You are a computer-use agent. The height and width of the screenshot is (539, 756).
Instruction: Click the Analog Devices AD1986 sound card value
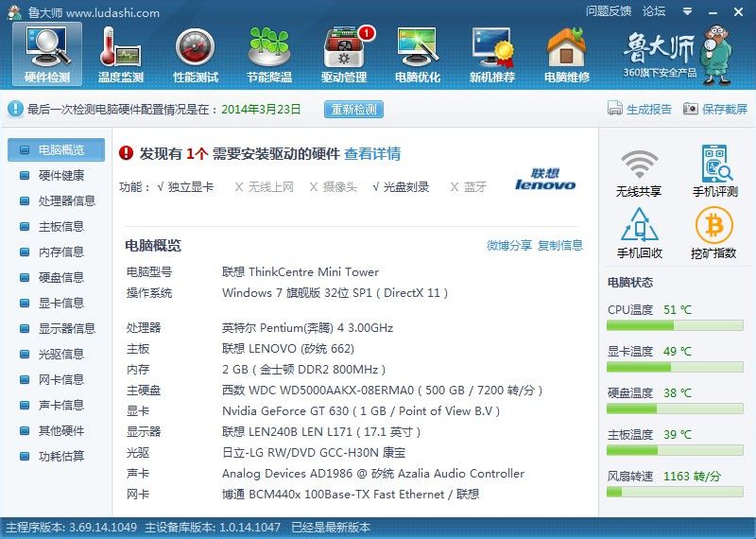coord(373,473)
